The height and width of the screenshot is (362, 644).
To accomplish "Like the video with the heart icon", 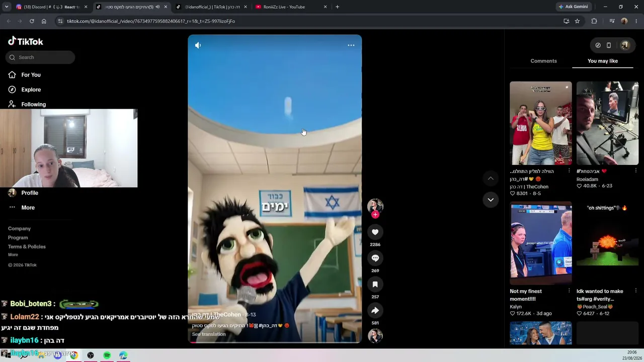I will [375, 232].
